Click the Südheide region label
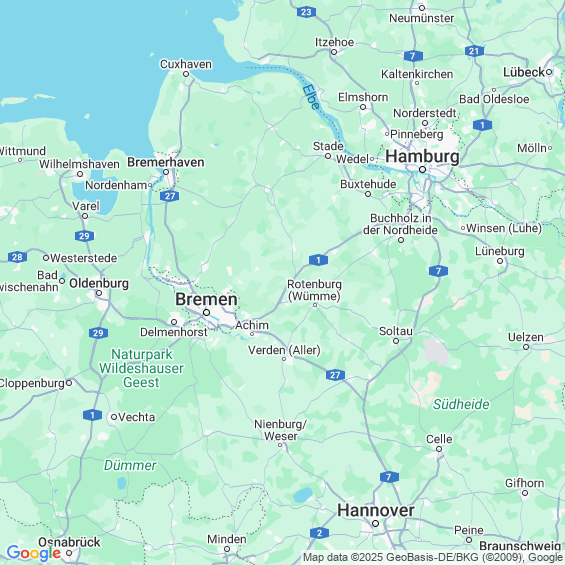Screen dimensions: 565x565 pos(461,404)
